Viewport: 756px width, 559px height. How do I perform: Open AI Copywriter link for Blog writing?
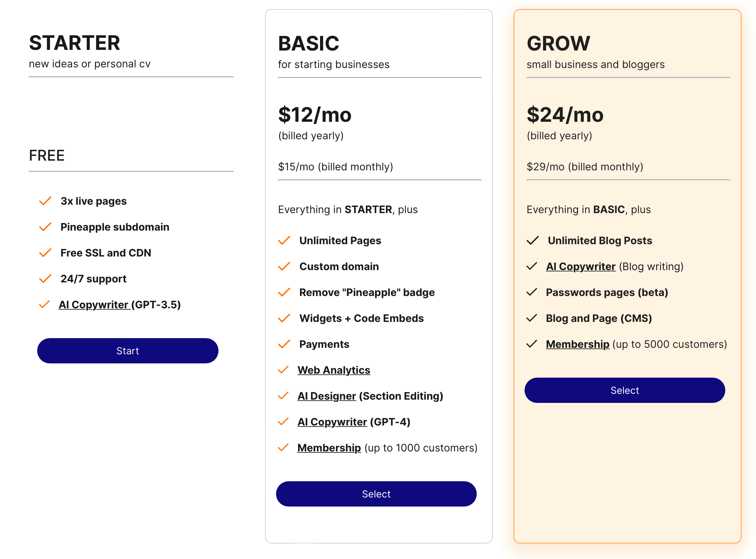click(x=580, y=266)
